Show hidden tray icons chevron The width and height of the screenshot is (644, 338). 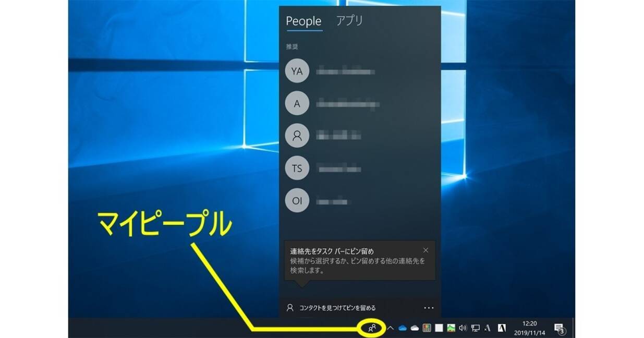(390, 328)
